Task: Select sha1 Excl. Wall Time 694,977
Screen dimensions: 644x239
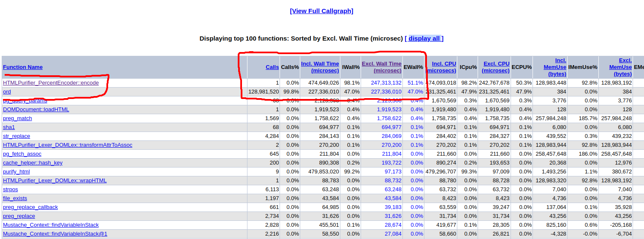Action: coord(391,127)
